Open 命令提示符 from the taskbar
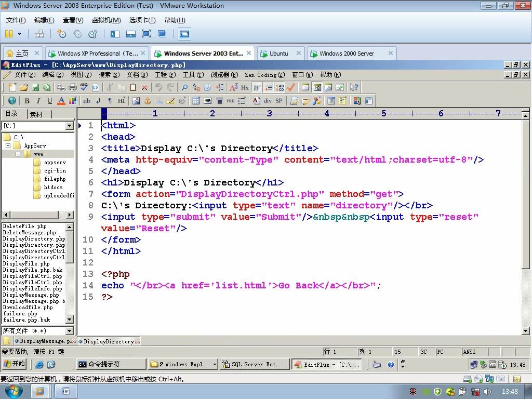 coord(111,364)
